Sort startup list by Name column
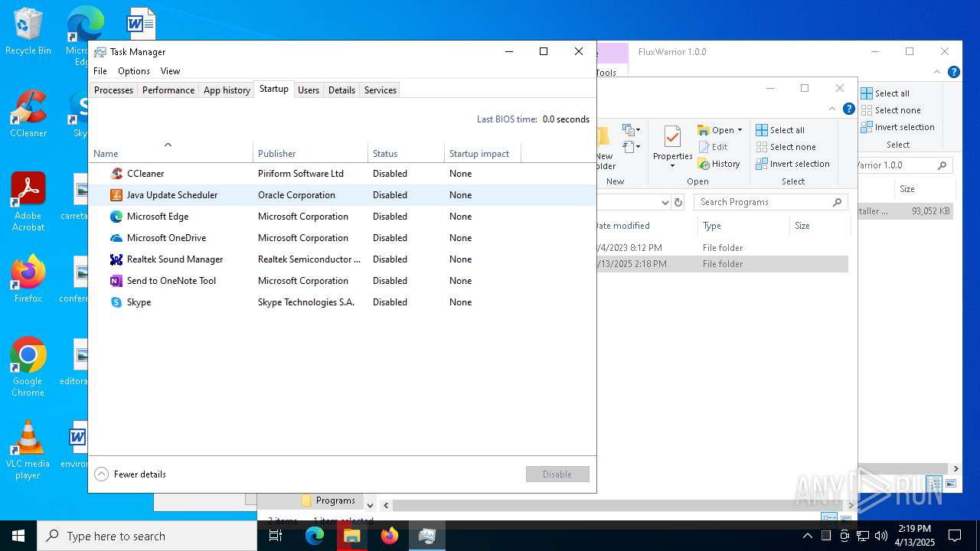This screenshot has width=980, height=551. (x=171, y=153)
